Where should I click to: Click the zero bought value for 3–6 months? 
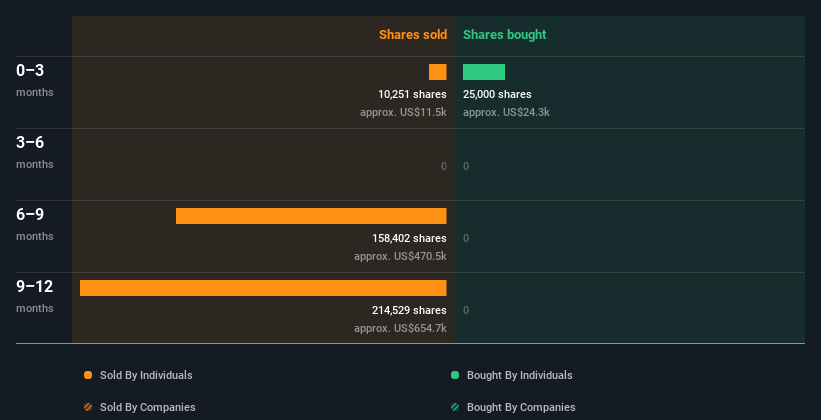coord(466,166)
